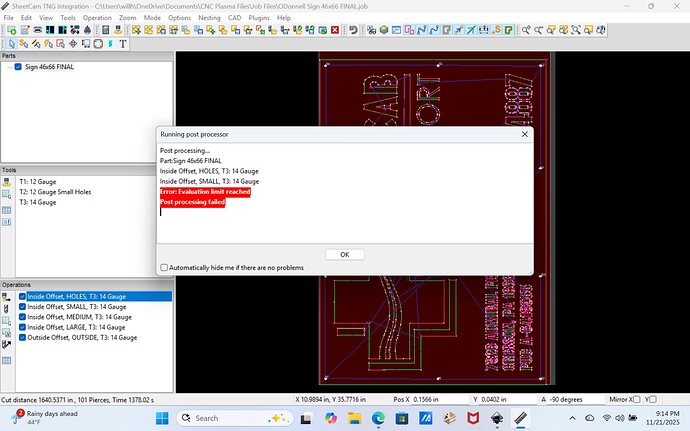Uncheck the Sign 46x66 FINAL part
Screen dimensions: 690x431
19,67
